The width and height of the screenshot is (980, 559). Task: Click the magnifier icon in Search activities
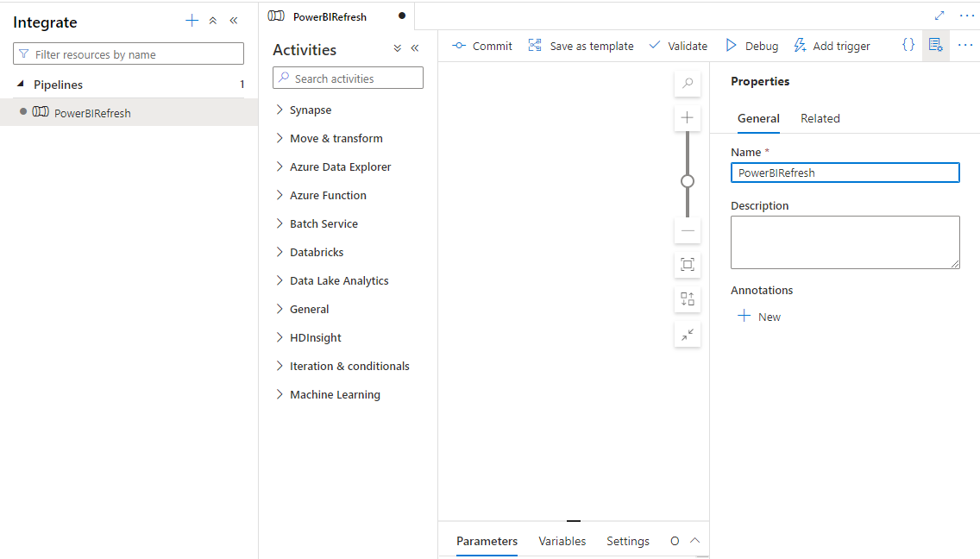click(x=284, y=78)
